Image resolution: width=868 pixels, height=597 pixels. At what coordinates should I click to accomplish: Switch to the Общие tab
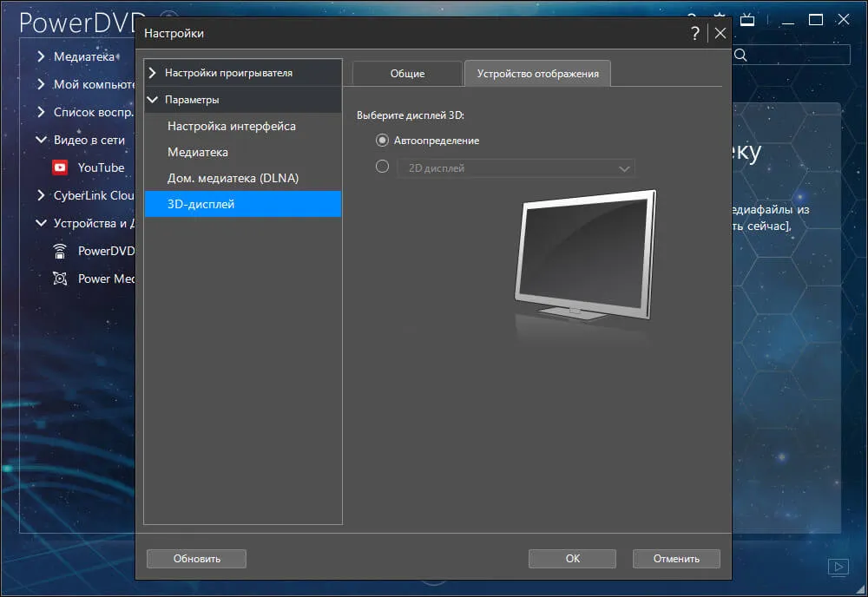click(x=407, y=73)
